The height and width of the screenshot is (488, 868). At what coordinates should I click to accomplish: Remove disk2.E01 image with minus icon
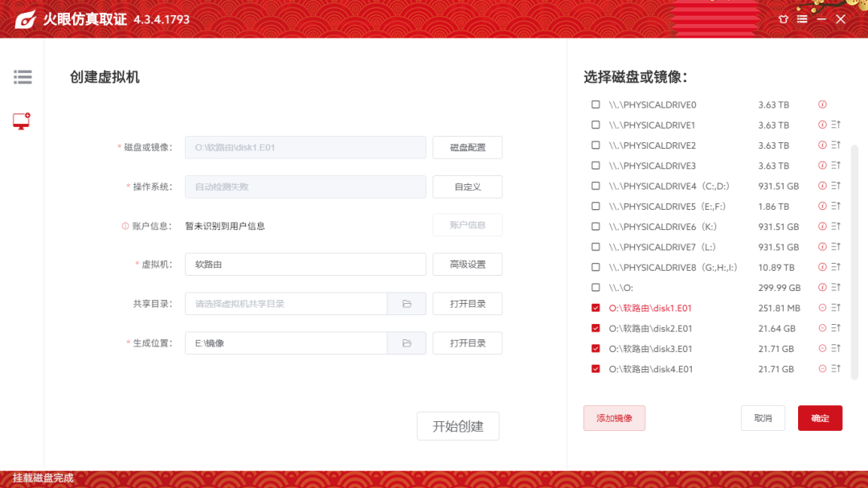point(822,329)
